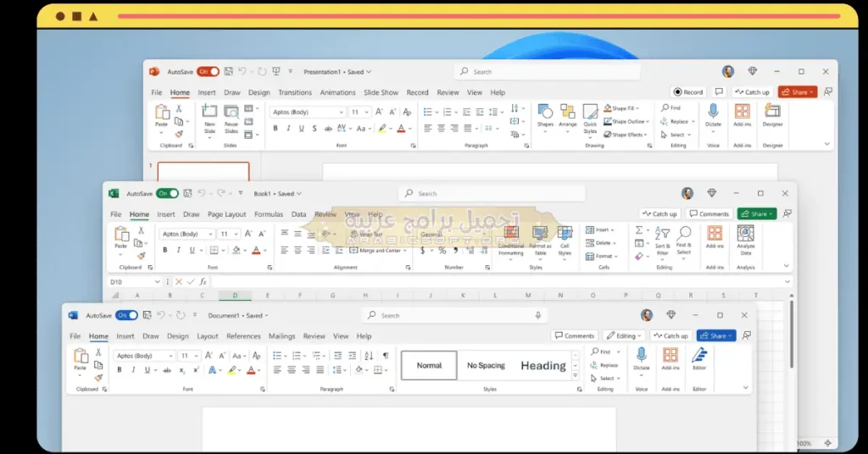Screen dimensions: 868x454
Task: Click Paste icon in Excel
Action: tap(120, 234)
